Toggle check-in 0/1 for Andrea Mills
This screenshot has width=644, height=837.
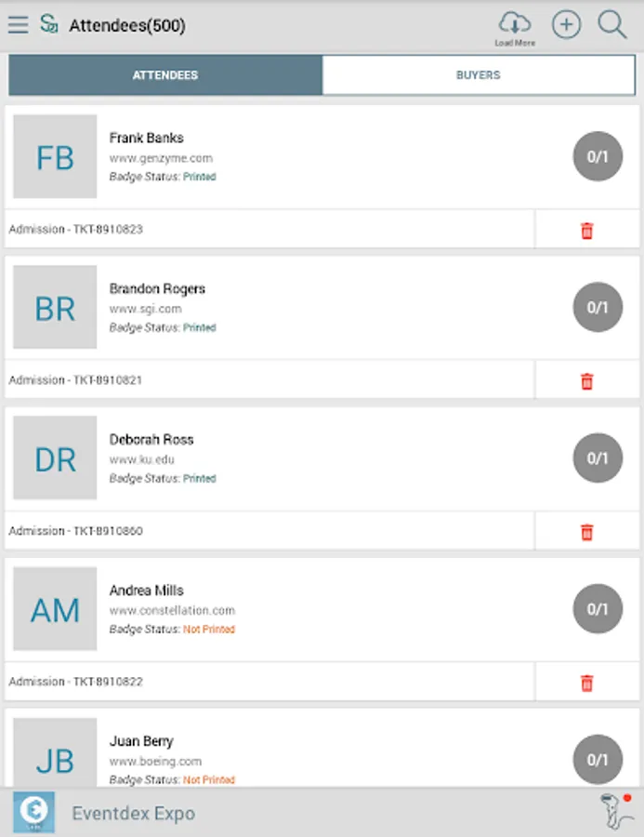tap(597, 608)
